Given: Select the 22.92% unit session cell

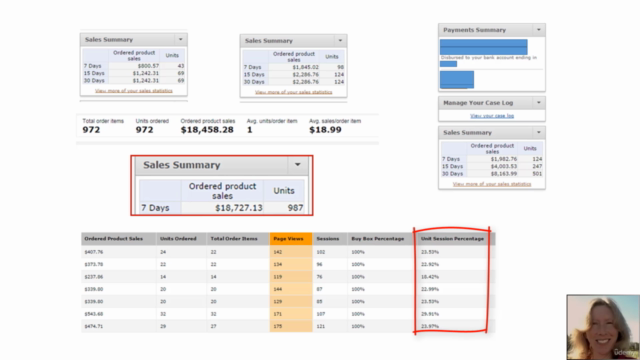Looking at the screenshot, I should tap(430, 264).
